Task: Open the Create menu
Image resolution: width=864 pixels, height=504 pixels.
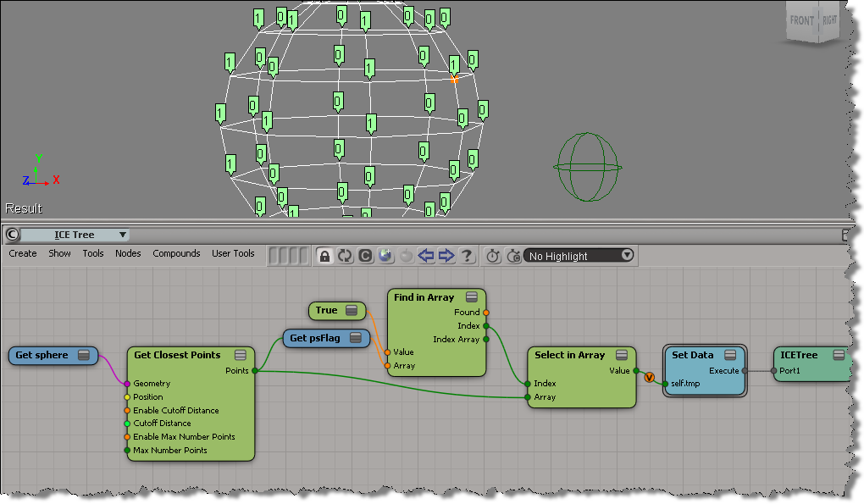Action: coord(23,253)
